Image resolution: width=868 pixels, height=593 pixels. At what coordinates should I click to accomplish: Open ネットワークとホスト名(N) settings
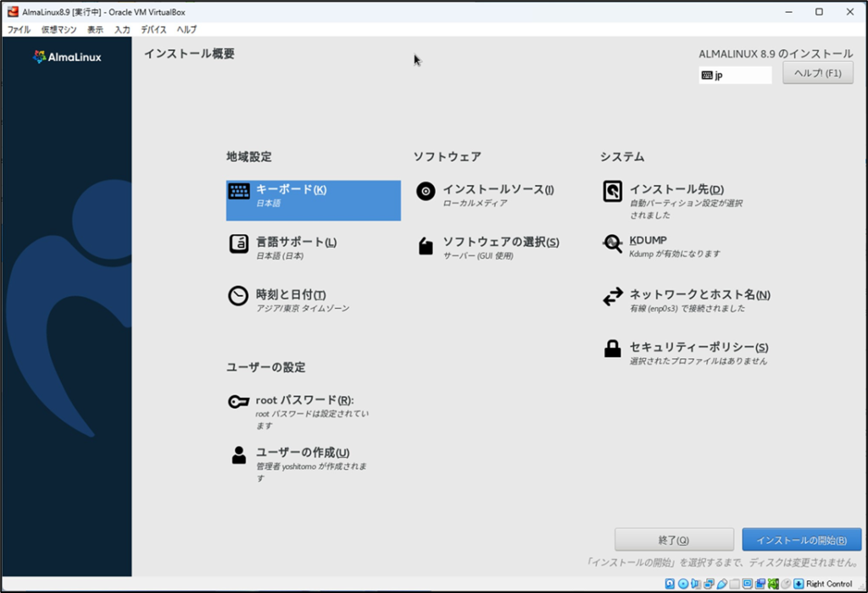tap(687, 299)
